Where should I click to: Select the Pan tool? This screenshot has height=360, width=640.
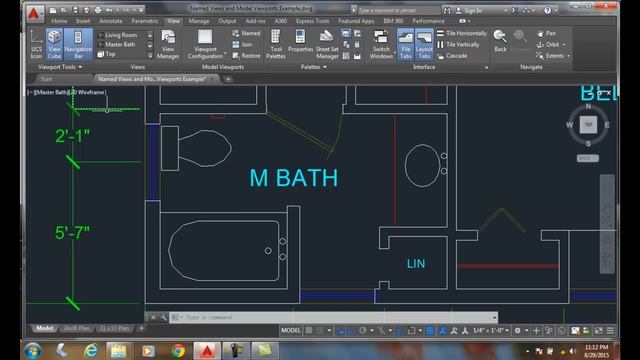pyautogui.click(x=546, y=33)
